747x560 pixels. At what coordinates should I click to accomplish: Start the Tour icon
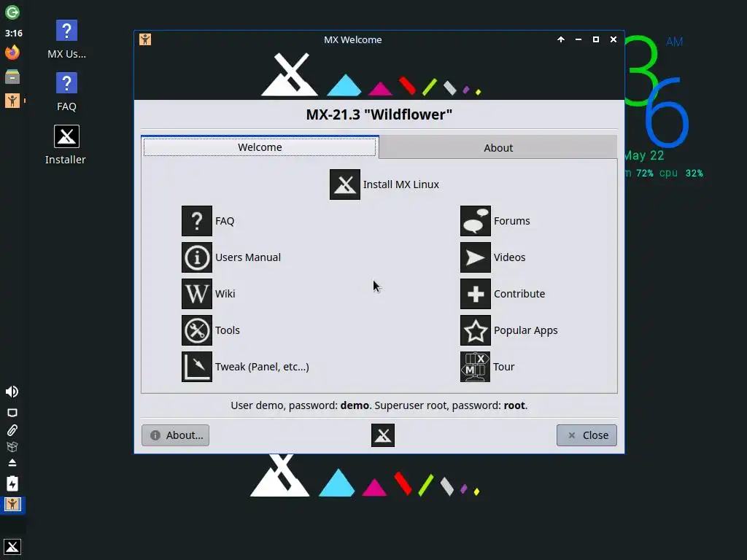point(475,367)
